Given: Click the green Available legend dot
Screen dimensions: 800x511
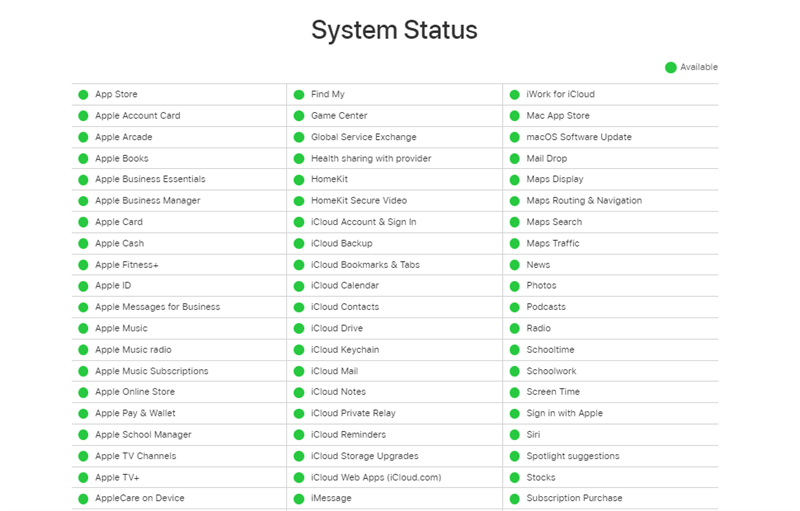Looking at the screenshot, I should (671, 68).
